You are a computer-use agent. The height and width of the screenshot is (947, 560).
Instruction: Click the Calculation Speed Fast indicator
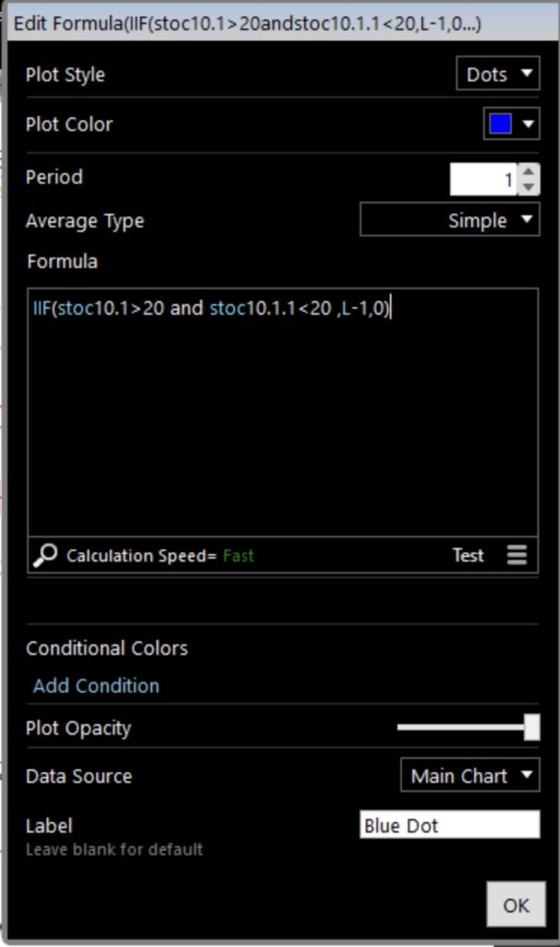coord(238,556)
